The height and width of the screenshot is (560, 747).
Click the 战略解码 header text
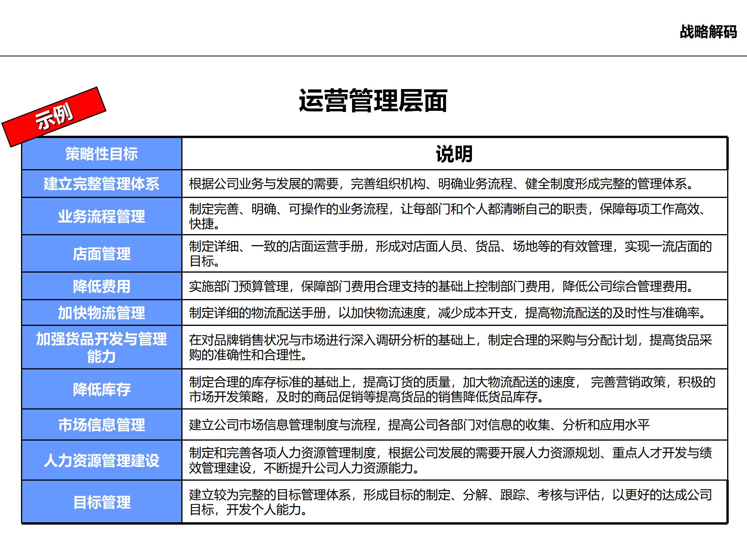708,32
